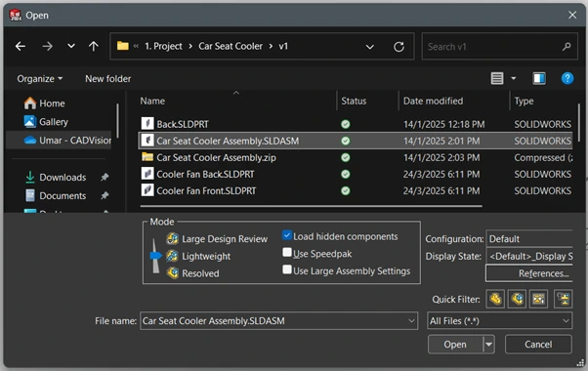Click the part icon of Back.SLDPRT
The image size is (588, 371).
click(147, 123)
